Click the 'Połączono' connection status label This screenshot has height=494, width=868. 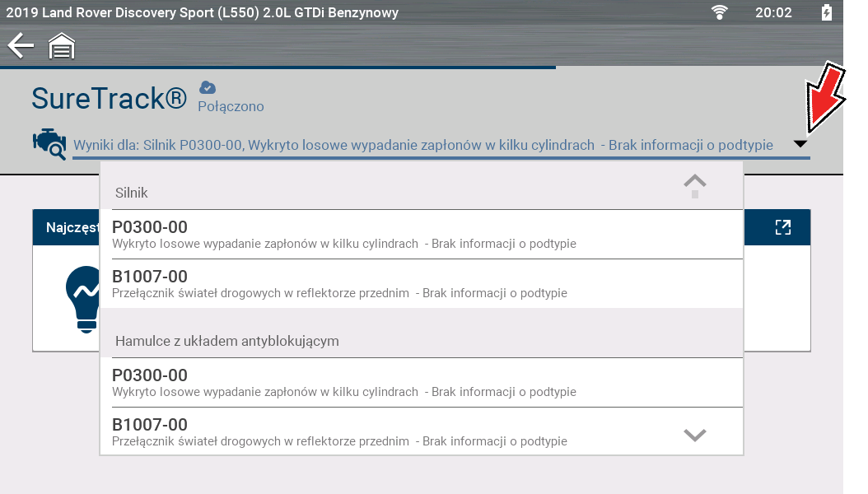click(x=231, y=107)
